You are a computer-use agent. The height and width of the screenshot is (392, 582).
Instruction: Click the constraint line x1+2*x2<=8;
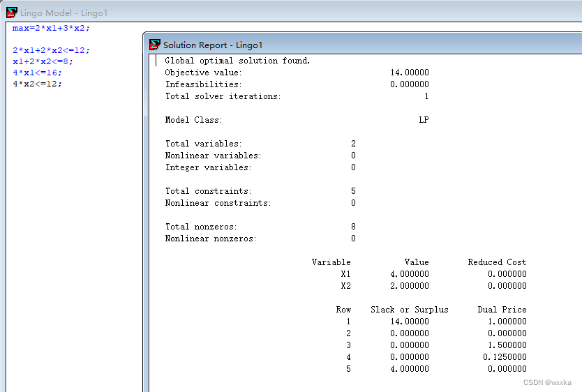[x=43, y=61]
